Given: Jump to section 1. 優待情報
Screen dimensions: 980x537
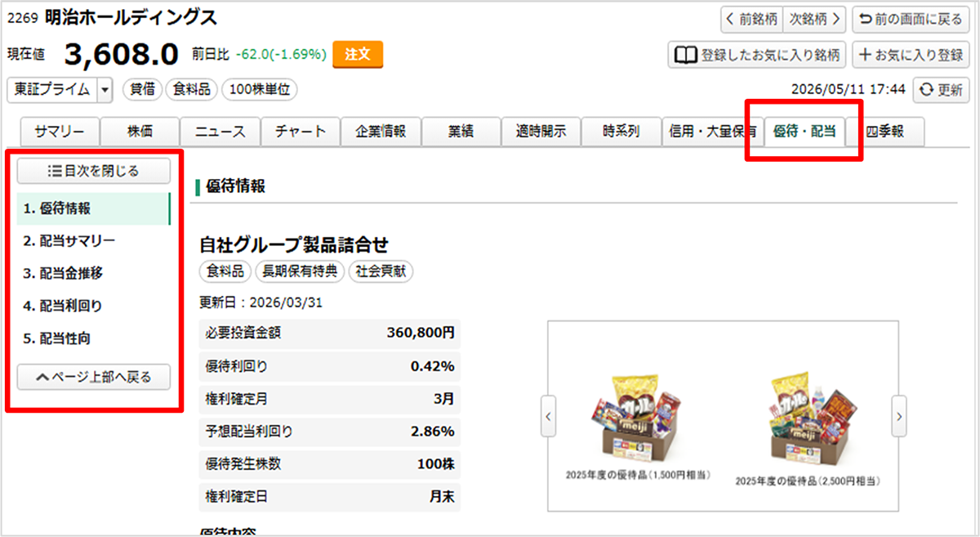Looking at the screenshot, I should [94, 208].
